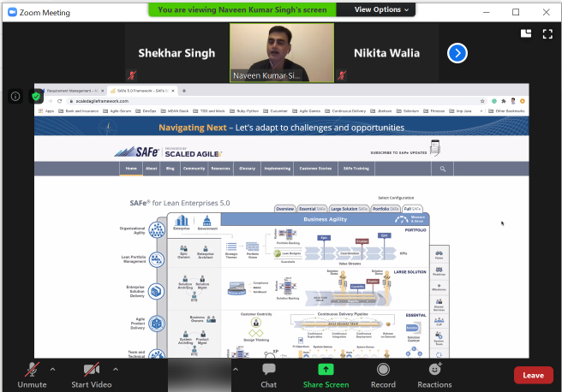This screenshot has height=392, width=562.
Task: Turn on camera with Start Video
Action: pos(92,375)
